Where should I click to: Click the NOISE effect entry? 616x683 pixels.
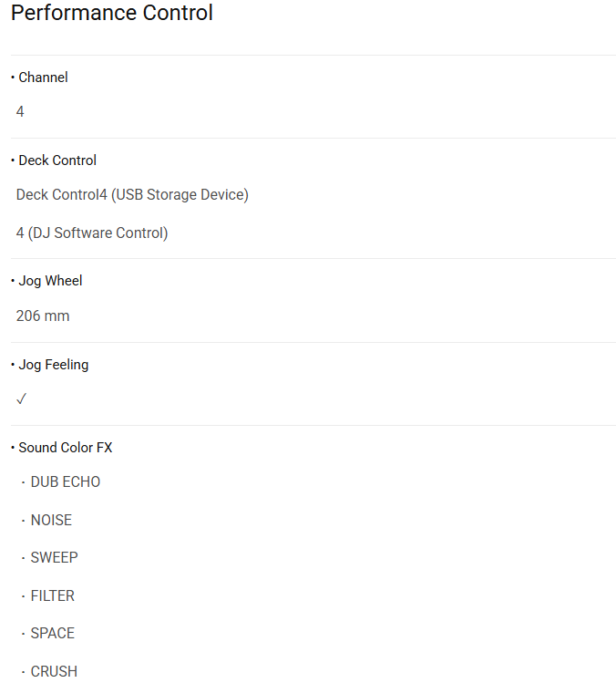click(51, 520)
